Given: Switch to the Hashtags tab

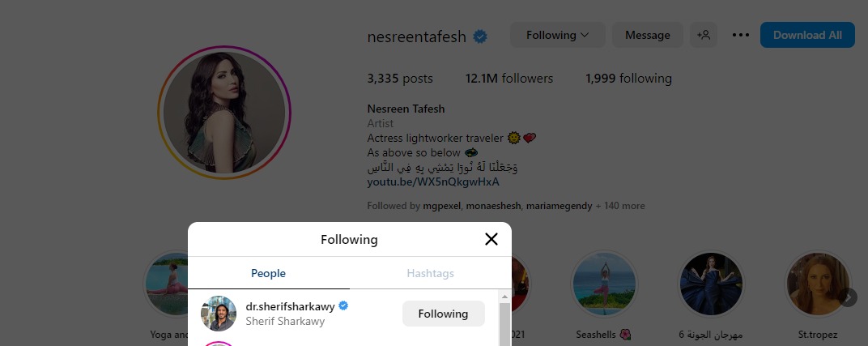Looking at the screenshot, I should tap(430, 274).
